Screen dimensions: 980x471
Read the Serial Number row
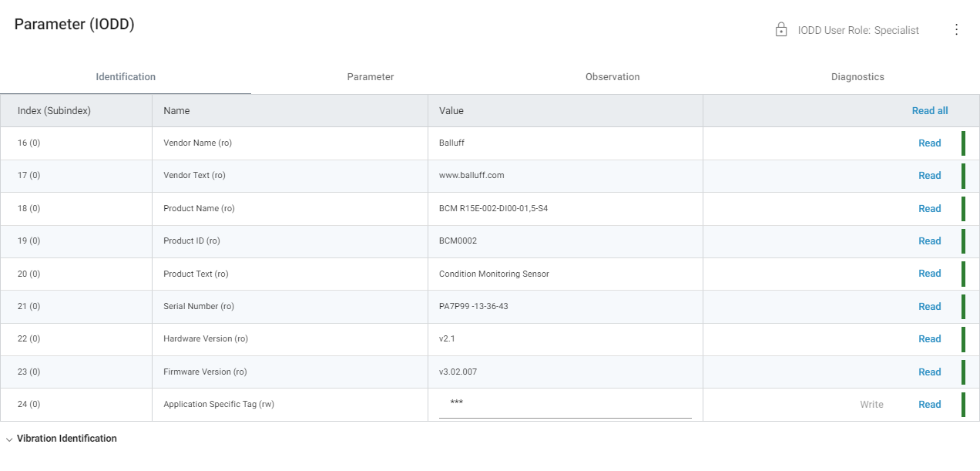(x=929, y=307)
